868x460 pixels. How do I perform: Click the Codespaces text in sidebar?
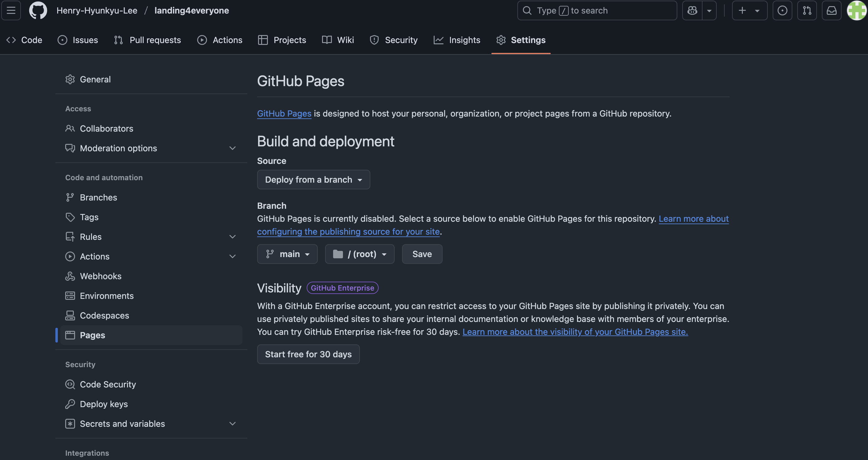coord(105,315)
